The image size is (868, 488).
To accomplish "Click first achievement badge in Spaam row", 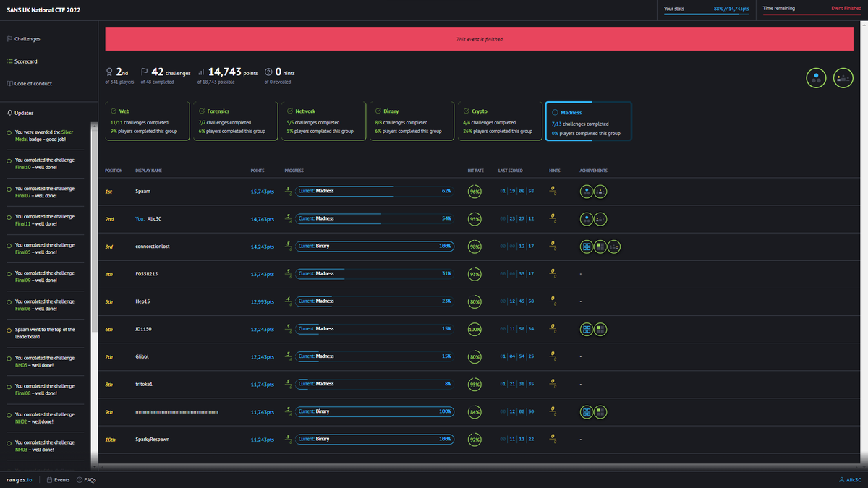I will 587,192.
